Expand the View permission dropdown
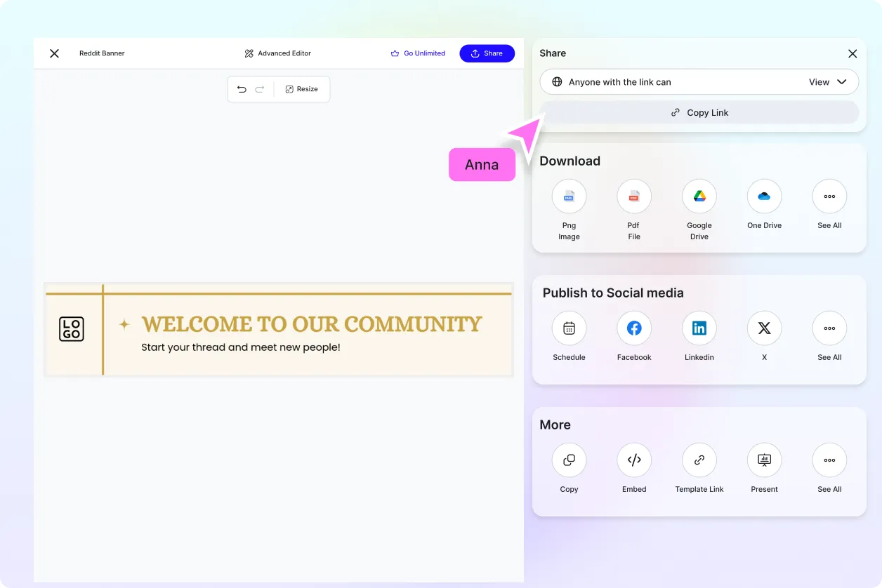 click(x=827, y=82)
